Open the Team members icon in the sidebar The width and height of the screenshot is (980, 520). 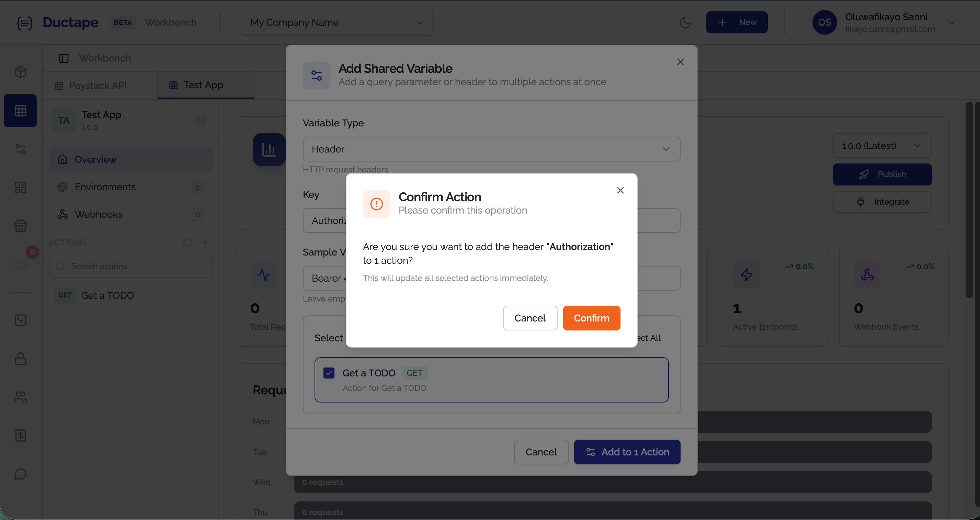point(20,397)
